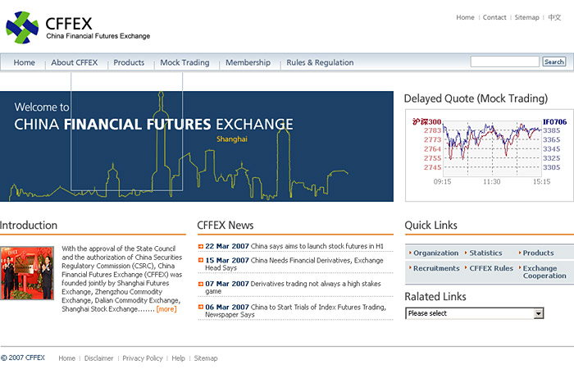Click orange bullet icon for 22 Mar 2007 news

click(201, 246)
